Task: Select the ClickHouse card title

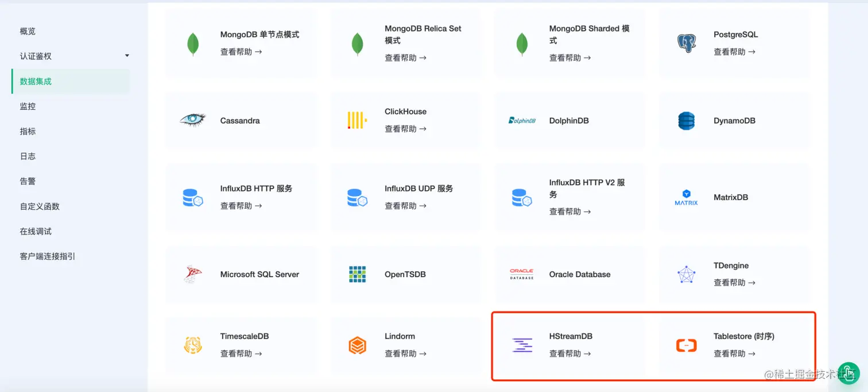Action: pos(405,112)
